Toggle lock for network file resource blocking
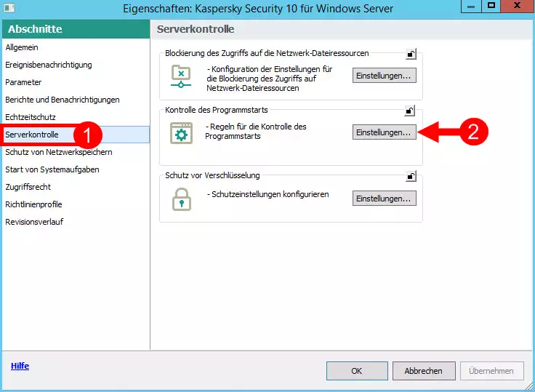This screenshot has width=535, height=392. pos(411,54)
